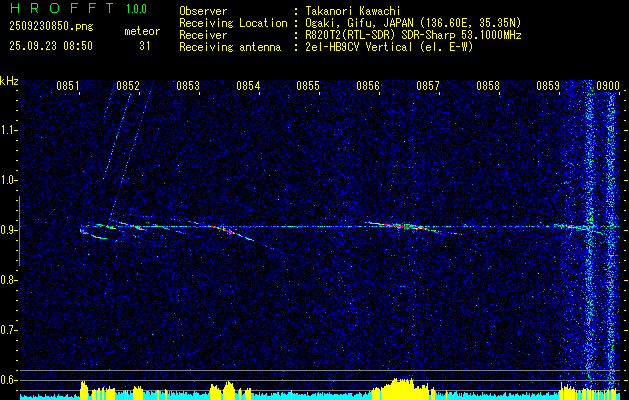Click the Receiving Location label
Image resolution: width=629 pixels, height=400 pixels.
point(233,23)
